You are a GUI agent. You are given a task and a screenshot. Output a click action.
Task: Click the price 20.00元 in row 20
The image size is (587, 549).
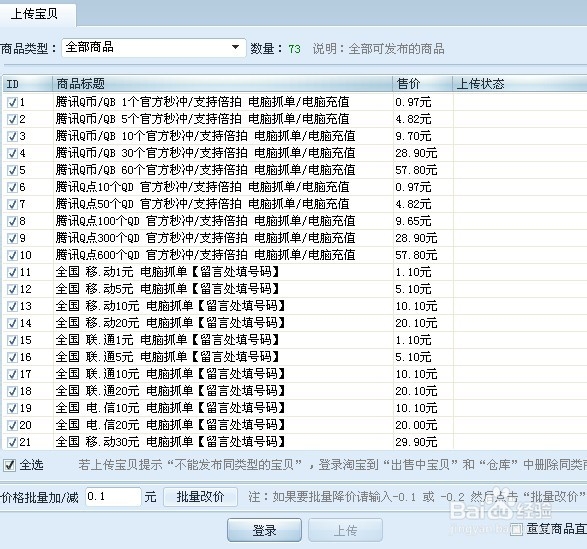click(x=416, y=425)
